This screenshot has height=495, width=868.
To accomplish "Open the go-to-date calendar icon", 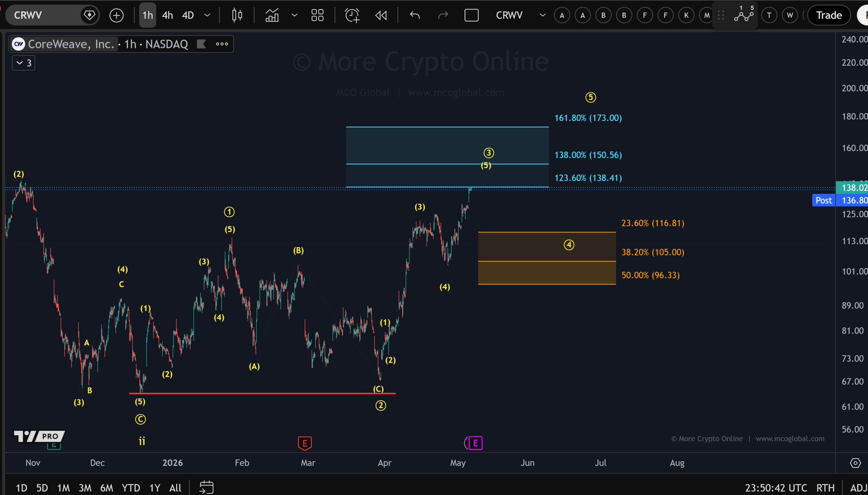I will (206, 487).
